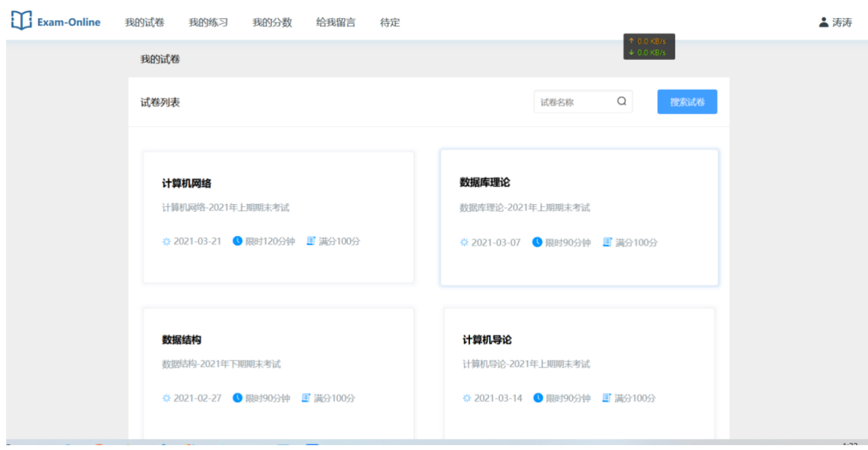This screenshot has width=868, height=450.
Task: Focus the 试卷名称 search input
Action: (x=583, y=102)
